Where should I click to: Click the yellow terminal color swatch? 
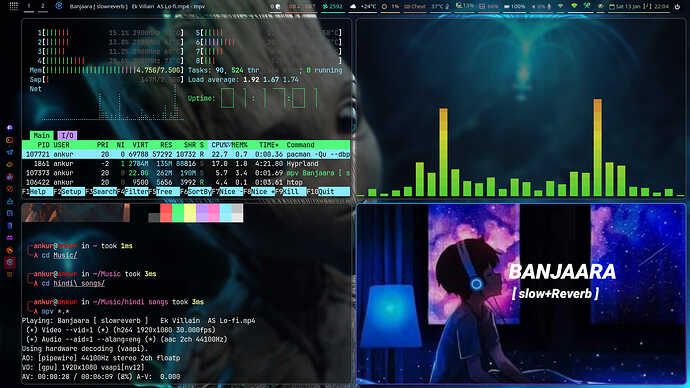(190, 213)
